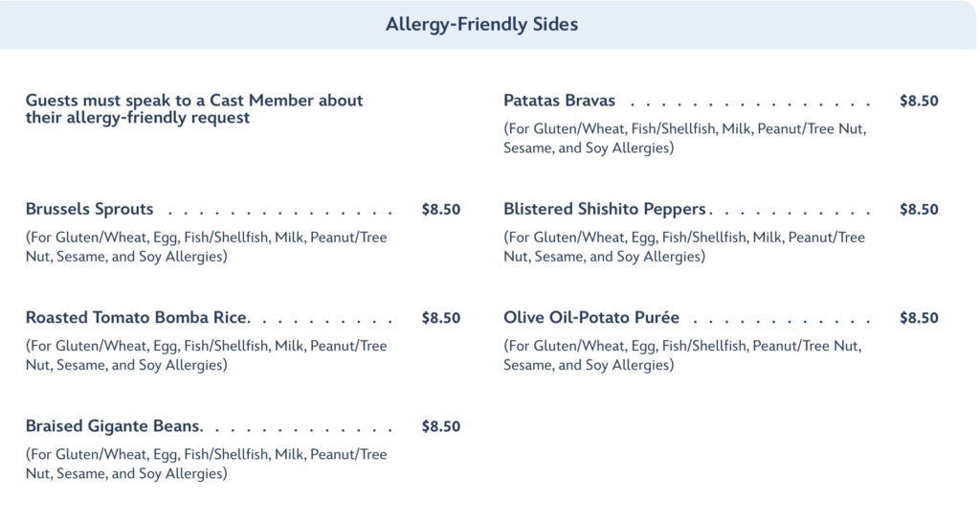Image resolution: width=980 pixels, height=523 pixels.
Task: Select Patatas Bravas allergy description
Action: [x=684, y=138]
